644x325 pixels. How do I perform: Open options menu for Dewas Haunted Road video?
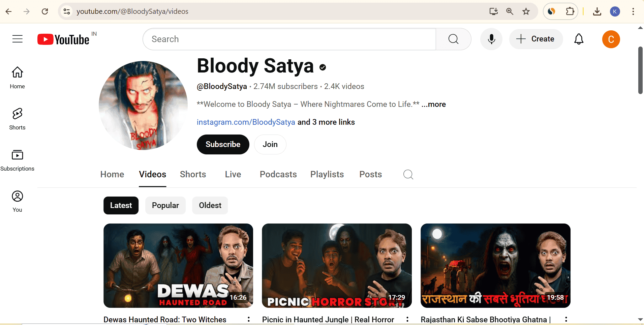click(x=249, y=319)
